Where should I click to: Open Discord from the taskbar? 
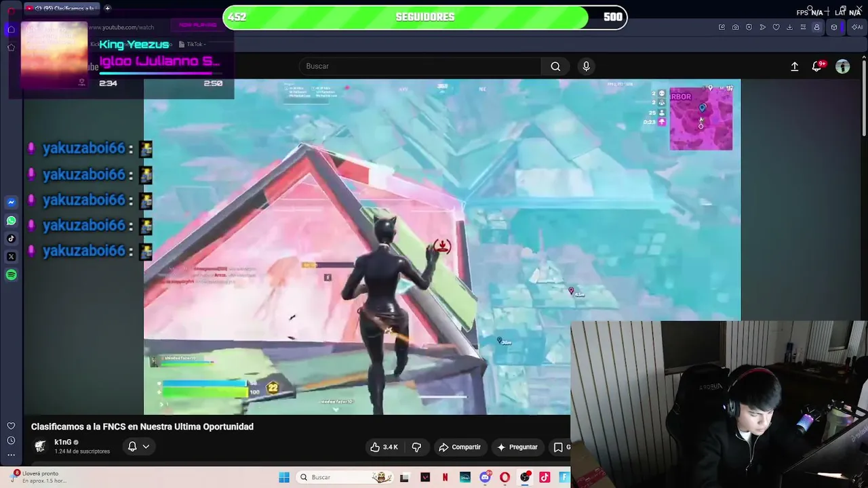coord(485,477)
